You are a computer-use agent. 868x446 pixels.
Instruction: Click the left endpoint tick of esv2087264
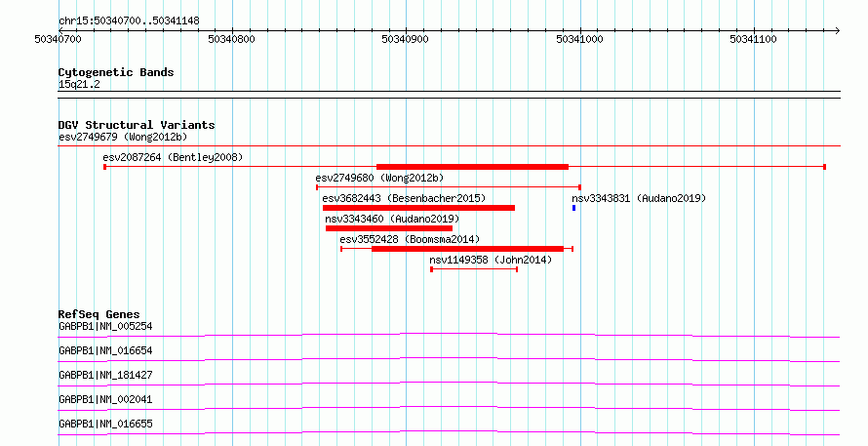[x=104, y=167]
